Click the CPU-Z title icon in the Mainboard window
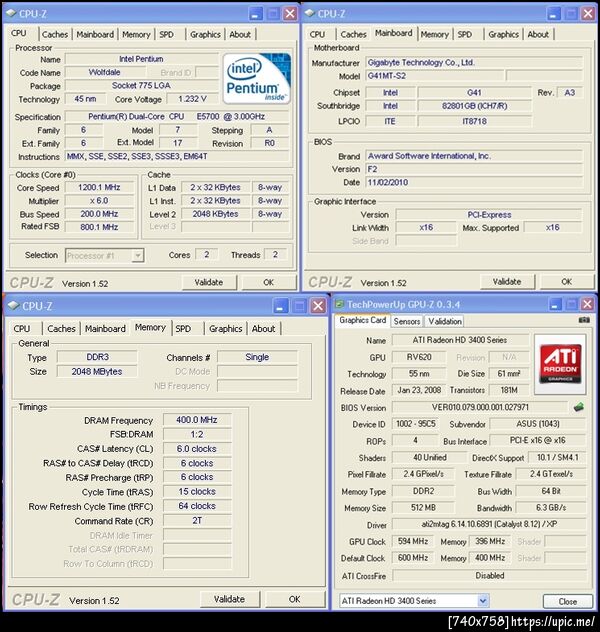The image size is (600, 632). tap(309, 13)
